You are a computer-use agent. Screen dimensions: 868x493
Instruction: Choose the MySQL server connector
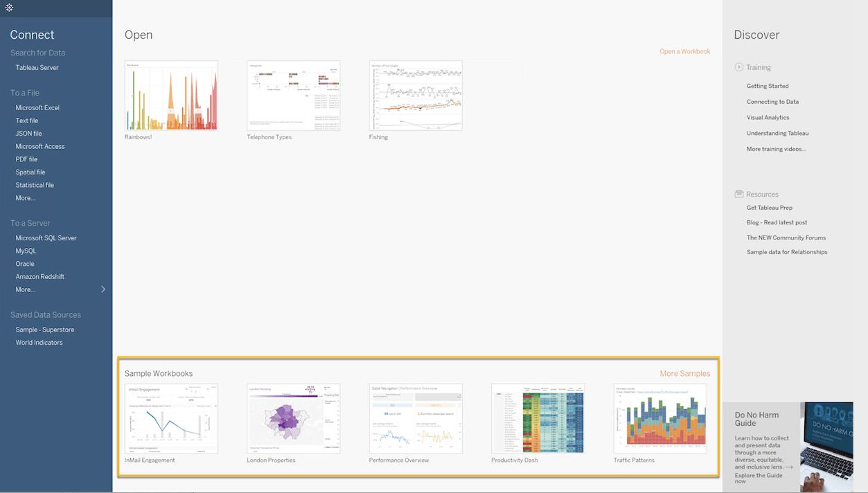tap(26, 251)
